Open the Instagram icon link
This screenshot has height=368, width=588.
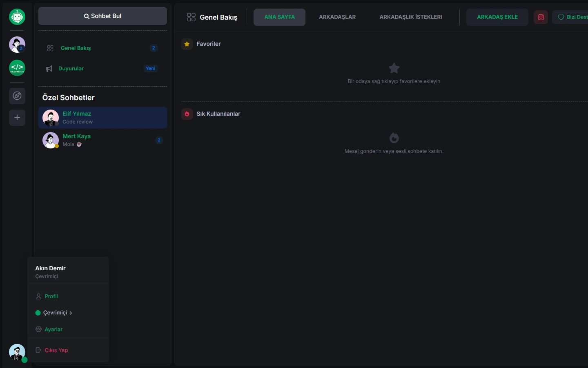click(x=541, y=17)
